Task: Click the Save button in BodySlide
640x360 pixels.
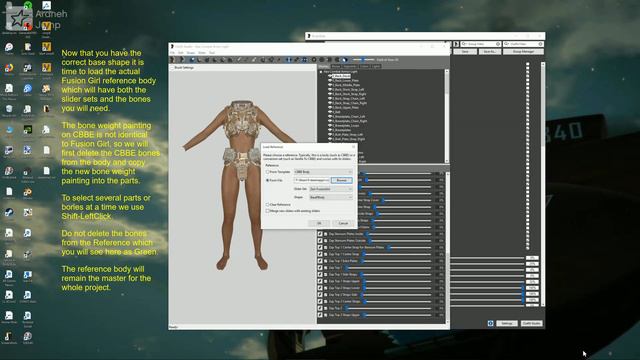Action: pyautogui.click(x=465, y=52)
